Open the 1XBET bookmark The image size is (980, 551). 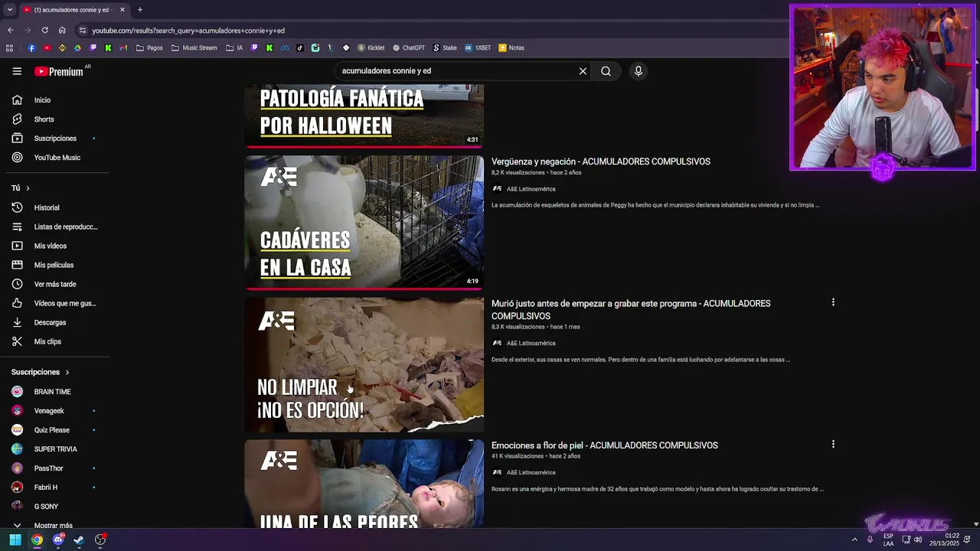(x=478, y=47)
